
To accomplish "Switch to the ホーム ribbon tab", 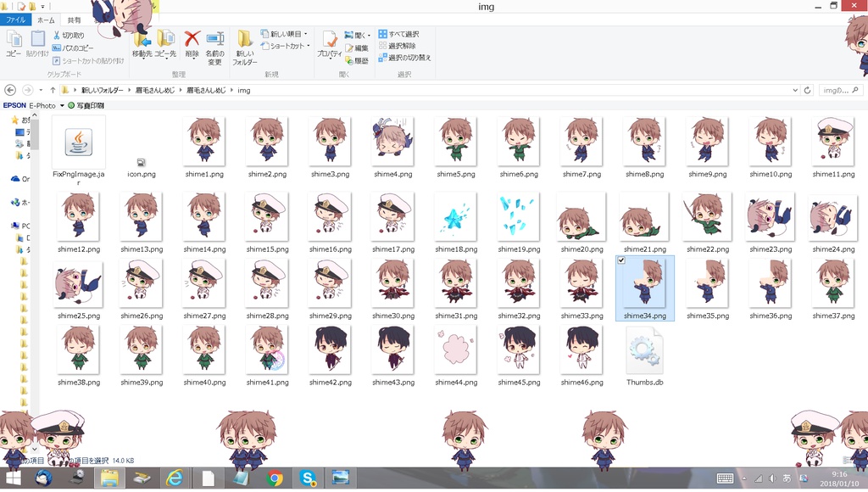I will coord(46,20).
